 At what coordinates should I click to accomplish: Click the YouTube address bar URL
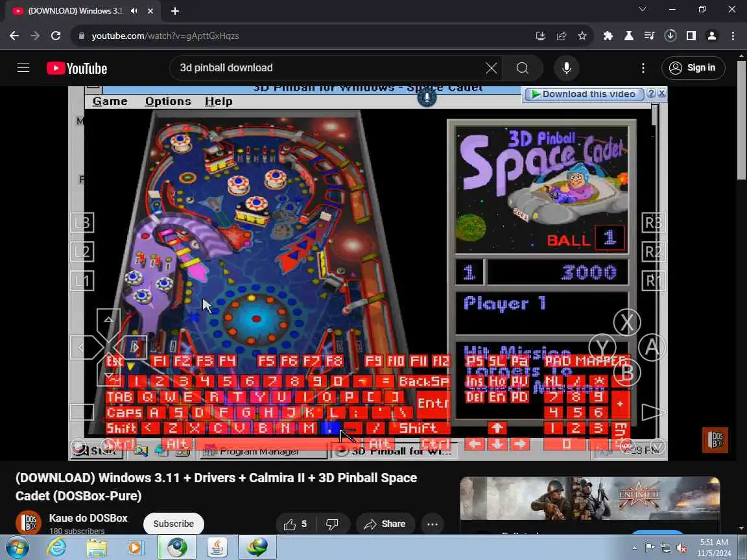[x=165, y=36]
